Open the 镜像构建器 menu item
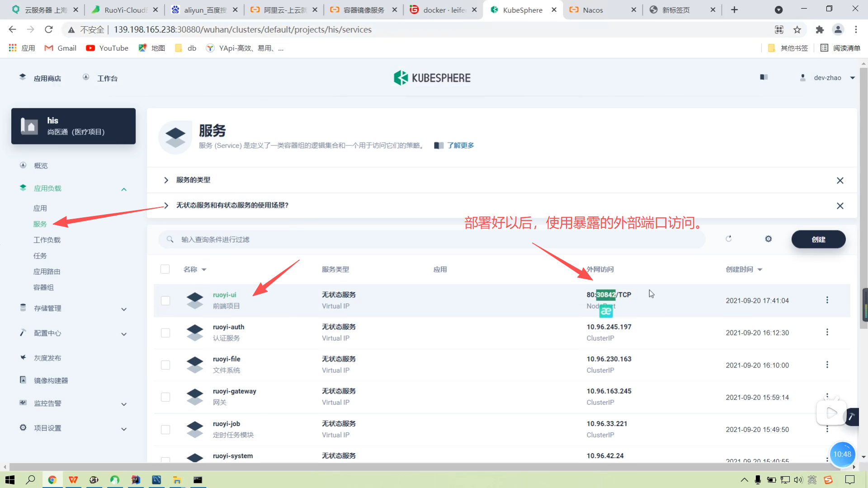868x488 pixels. (x=51, y=380)
